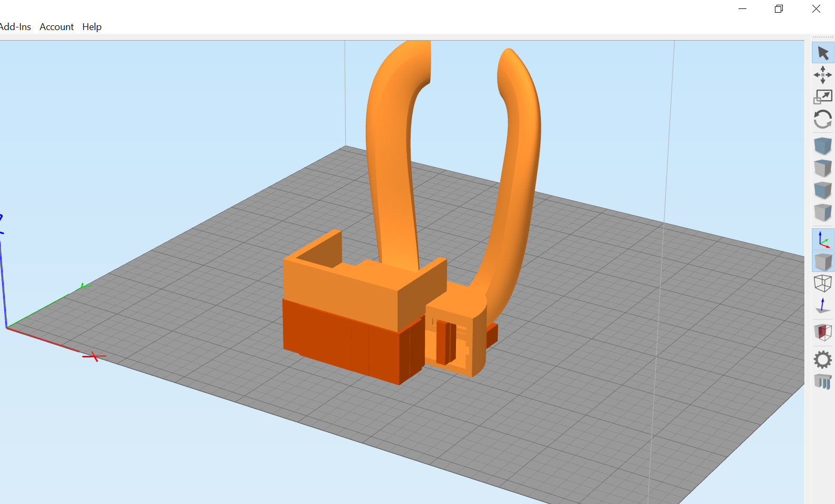835x504 pixels.
Task: Switch to the all-blue cube default view
Action: pos(823,146)
